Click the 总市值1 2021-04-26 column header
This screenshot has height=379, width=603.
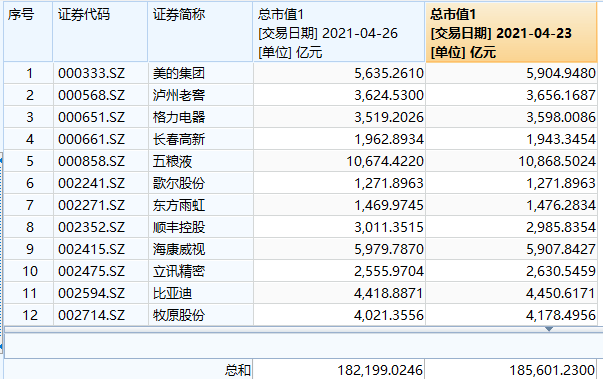(339, 32)
